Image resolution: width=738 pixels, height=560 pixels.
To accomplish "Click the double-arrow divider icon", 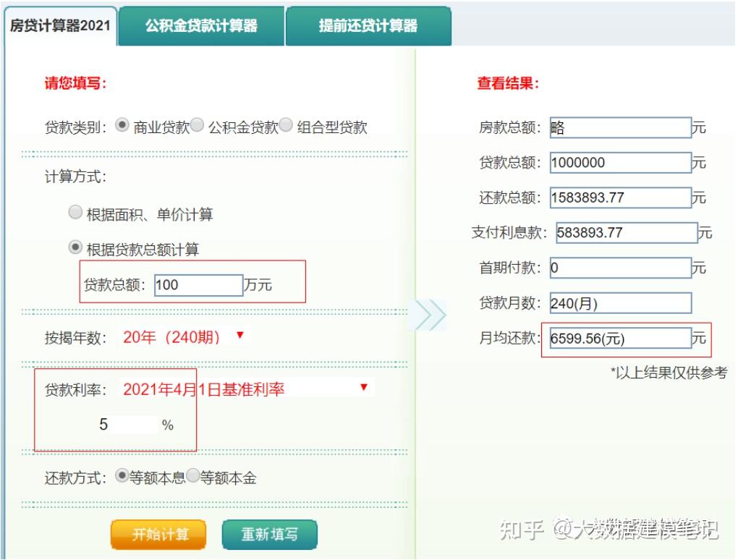I will tap(430, 314).
